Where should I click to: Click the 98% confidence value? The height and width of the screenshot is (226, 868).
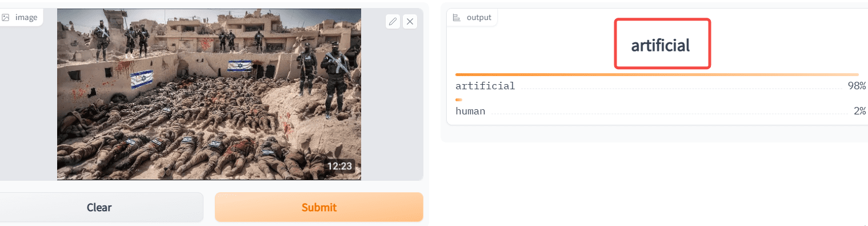(857, 86)
